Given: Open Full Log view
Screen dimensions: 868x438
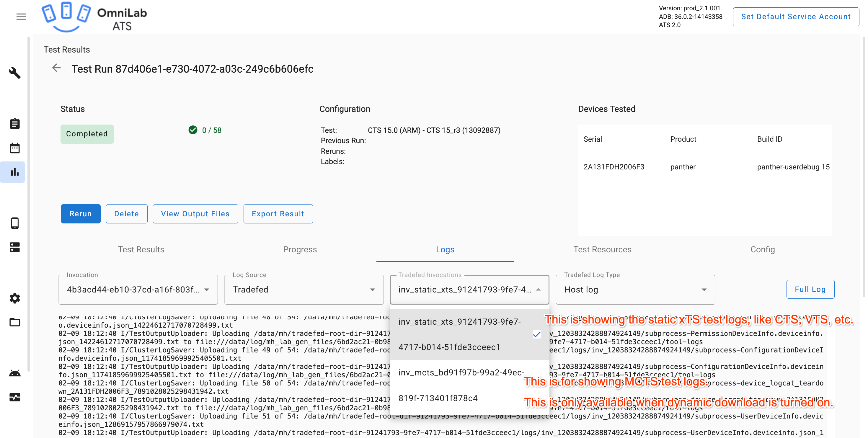Looking at the screenshot, I should pos(810,289).
